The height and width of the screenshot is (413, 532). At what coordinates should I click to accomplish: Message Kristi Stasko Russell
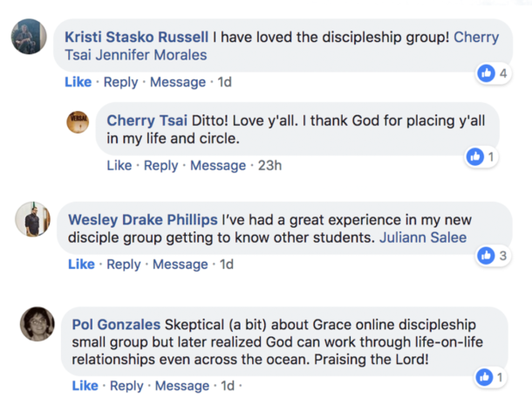coord(178,82)
